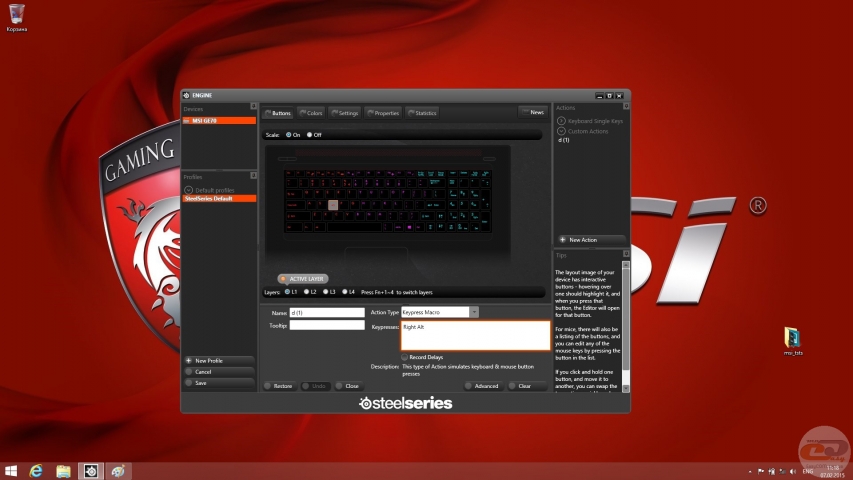The width and height of the screenshot is (853, 480).
Task: Open the Windows Start menu
Action: (10, 471)
